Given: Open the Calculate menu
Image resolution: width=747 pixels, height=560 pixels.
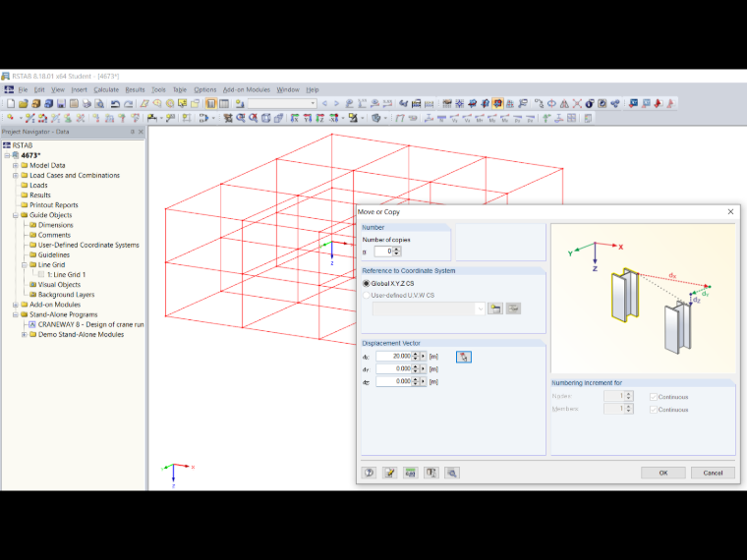Looking at the screenshot, I should (x=106, y=89).
